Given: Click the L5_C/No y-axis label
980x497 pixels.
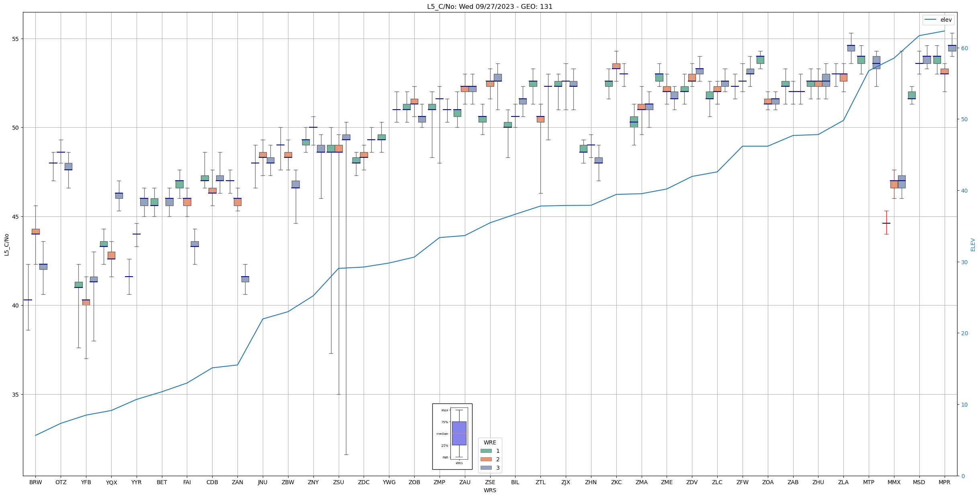Looking at the screenshot, I should (x=6, y=244).
